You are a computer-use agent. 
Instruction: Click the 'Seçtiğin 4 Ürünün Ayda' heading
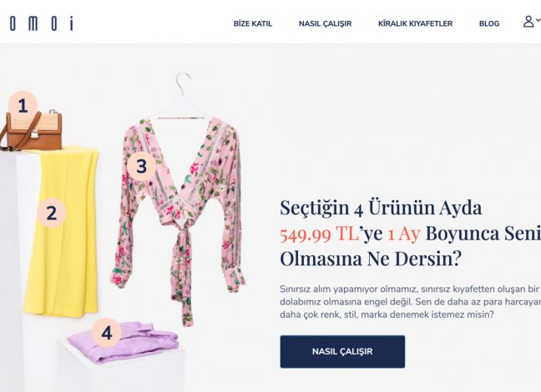[381, 208]
